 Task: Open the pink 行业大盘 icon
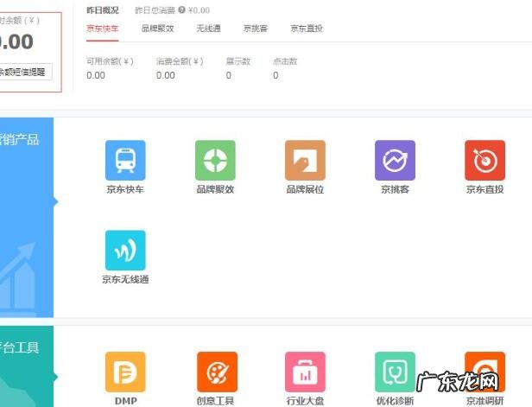click(305, 372)
